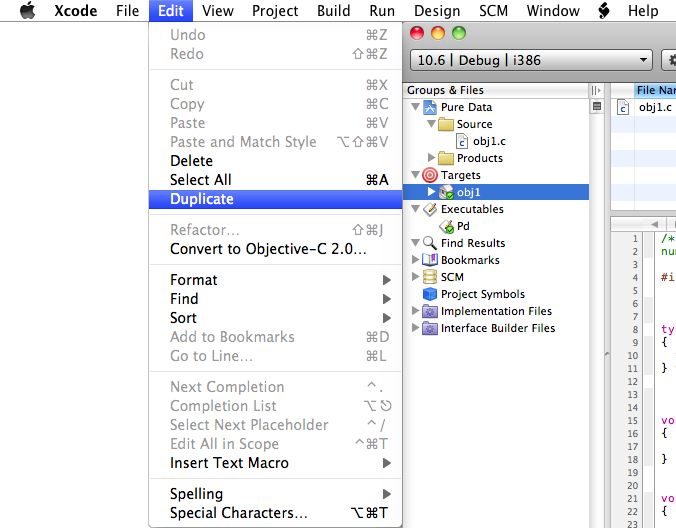Click the left arrow in the editor navigation bar
Screen dimensions: 676x528
[x=655, y=224]
